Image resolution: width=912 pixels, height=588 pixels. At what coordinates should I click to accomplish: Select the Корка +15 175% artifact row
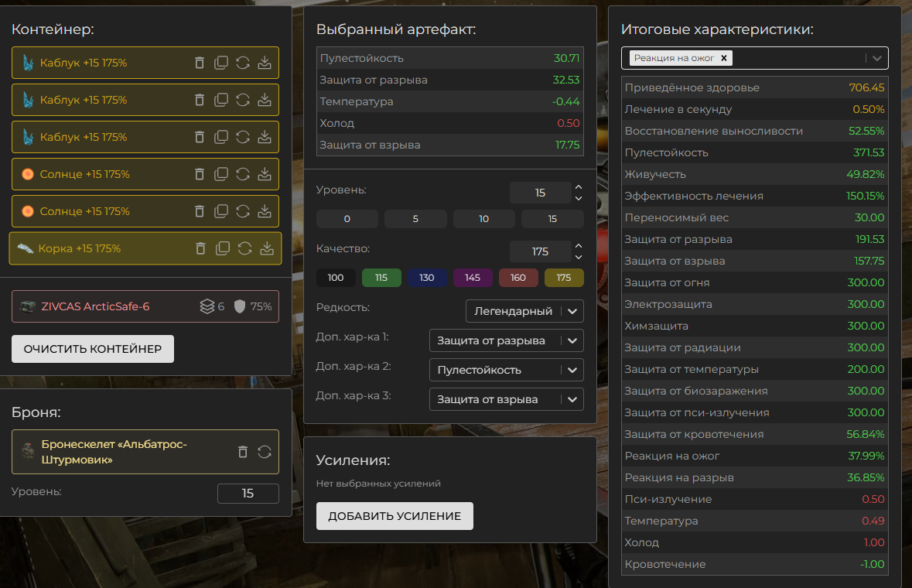pos(145,248)
